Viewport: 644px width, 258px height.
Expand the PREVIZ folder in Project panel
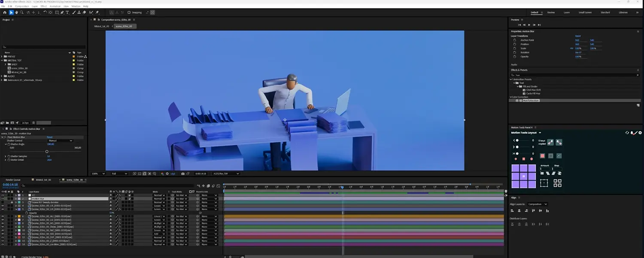click(2, 57)
